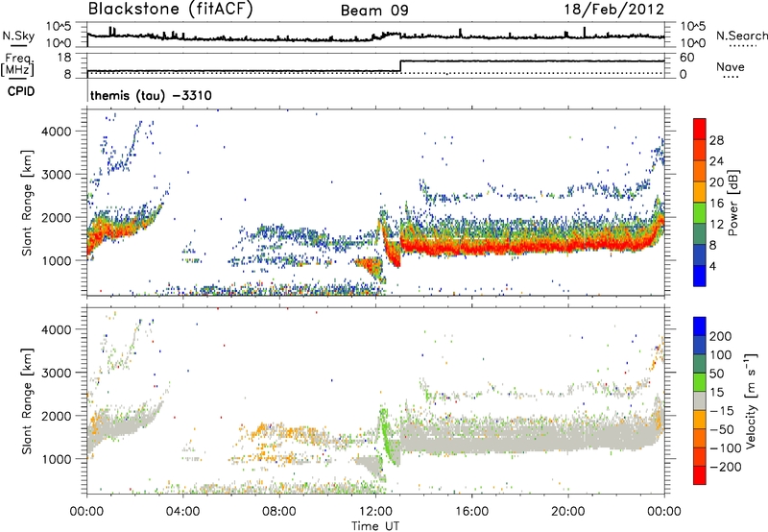Click the "Nave" legend label
The height and width of the screenshot is (532, 768).
(731, 66)
